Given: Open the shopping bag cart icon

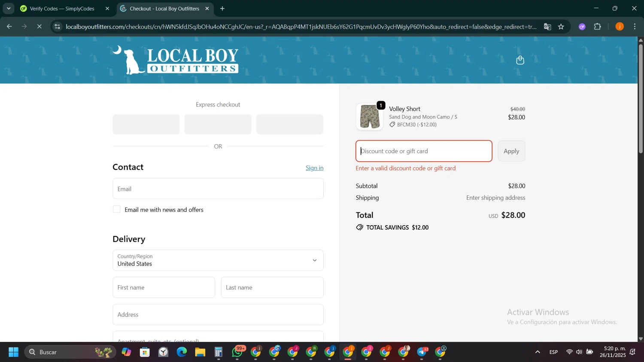Looking at the screenshot, I should (520, 60).
